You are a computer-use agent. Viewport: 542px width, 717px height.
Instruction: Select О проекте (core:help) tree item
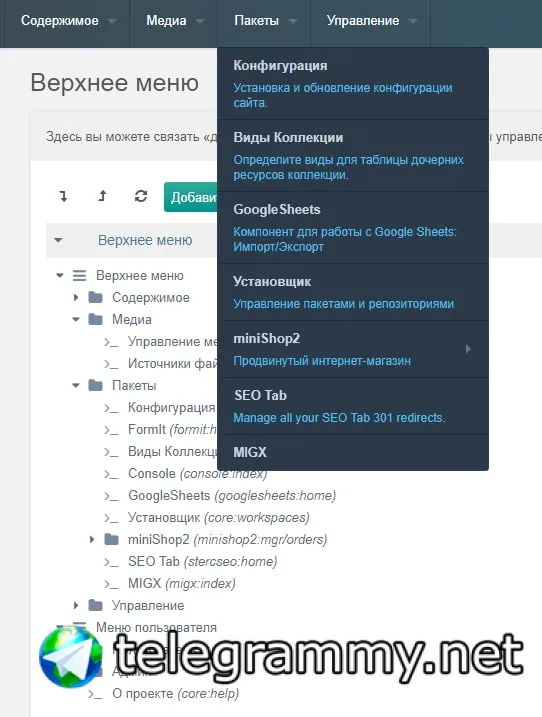pos(176,694)
